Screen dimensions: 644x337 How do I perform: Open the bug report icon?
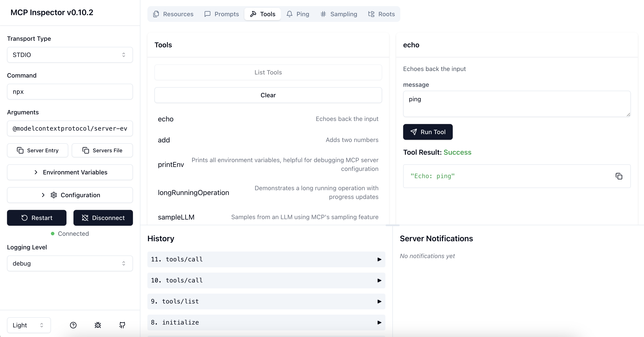(98, 325)
